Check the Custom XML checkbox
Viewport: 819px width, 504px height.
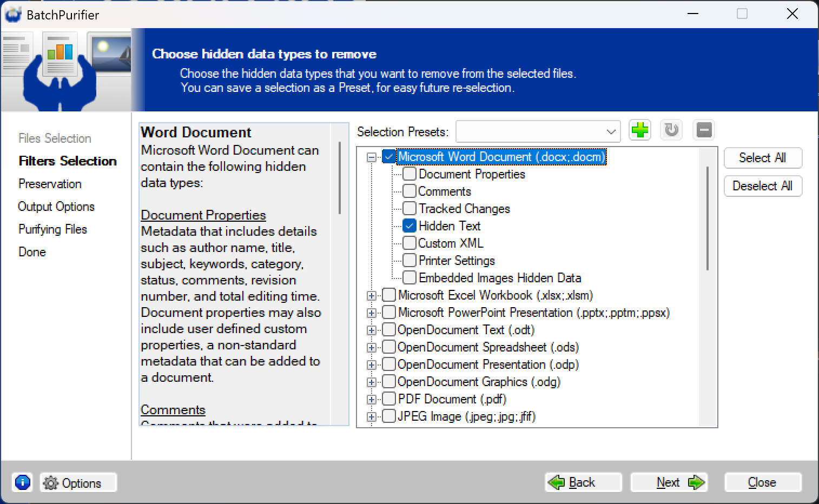(x=409, y=243)
